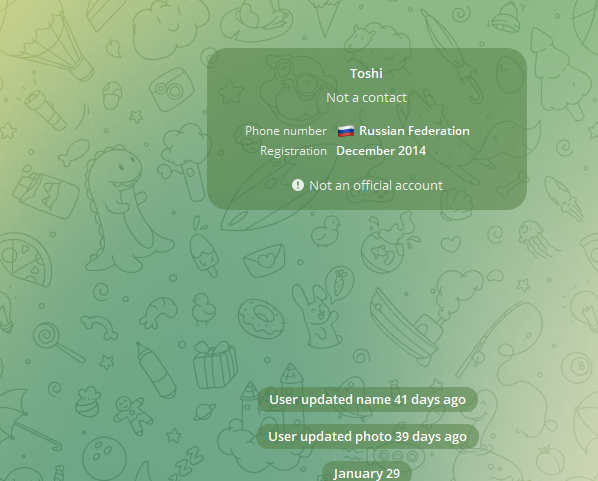Click the Russian flag icon
Screen dimensions: 598x481
pyautogui.click(x=346, y=131)
